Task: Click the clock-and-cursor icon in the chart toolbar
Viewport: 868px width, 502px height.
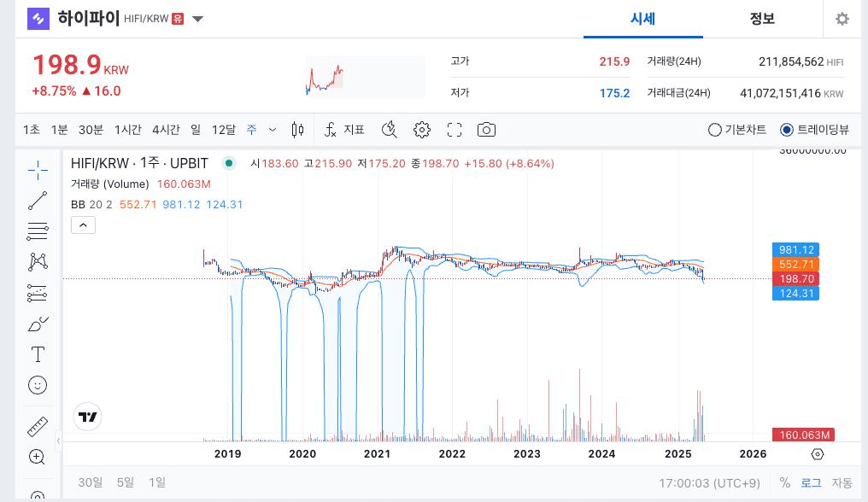Action: tap(390, 130)
